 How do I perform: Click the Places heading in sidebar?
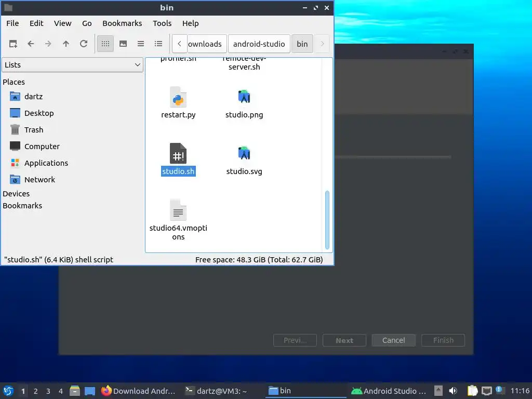pos(14,82)
